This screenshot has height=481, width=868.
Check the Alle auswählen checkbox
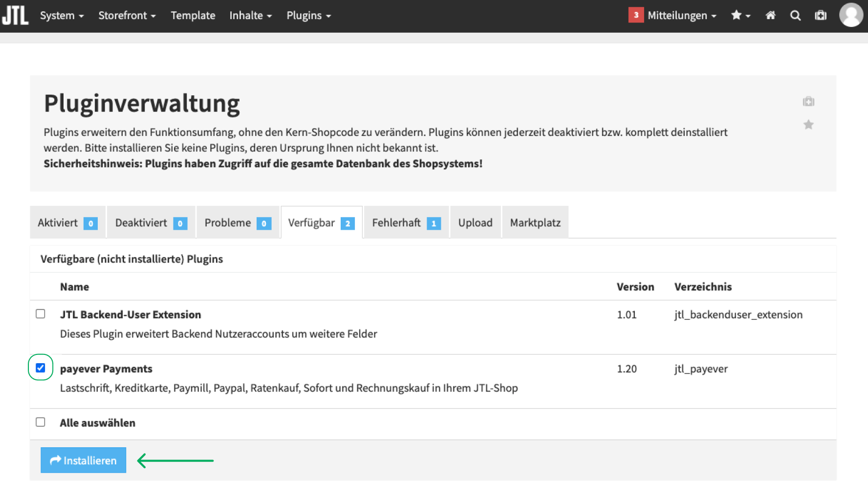41,422
